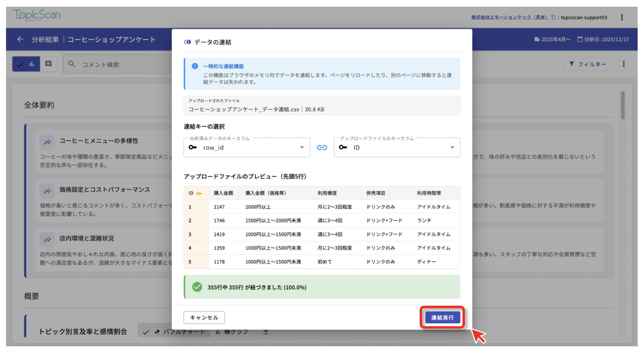Open the kebab menu next to フィルター

pos(623,64)
